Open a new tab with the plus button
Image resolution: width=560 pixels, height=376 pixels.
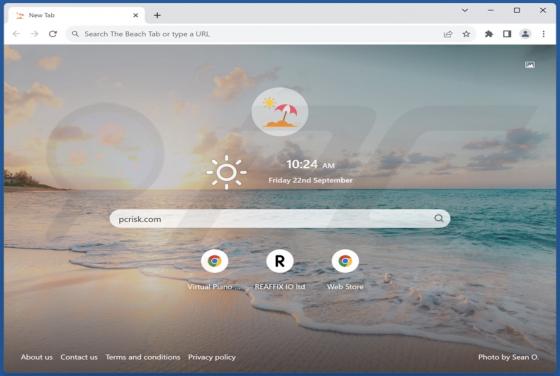(157, 15)
